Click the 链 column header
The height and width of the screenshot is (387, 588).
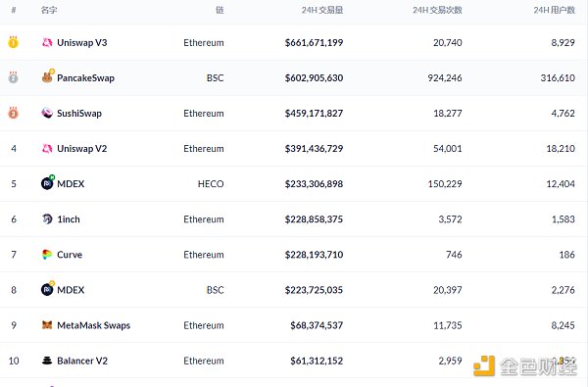[220, 10]
